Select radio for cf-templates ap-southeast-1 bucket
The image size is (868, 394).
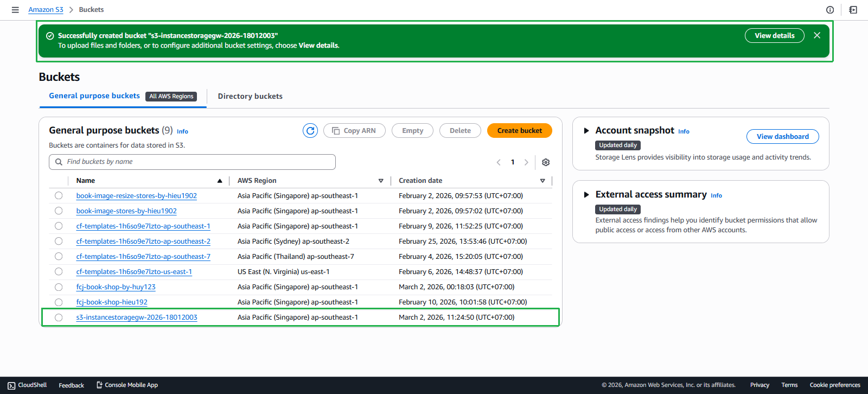[59, 226]
